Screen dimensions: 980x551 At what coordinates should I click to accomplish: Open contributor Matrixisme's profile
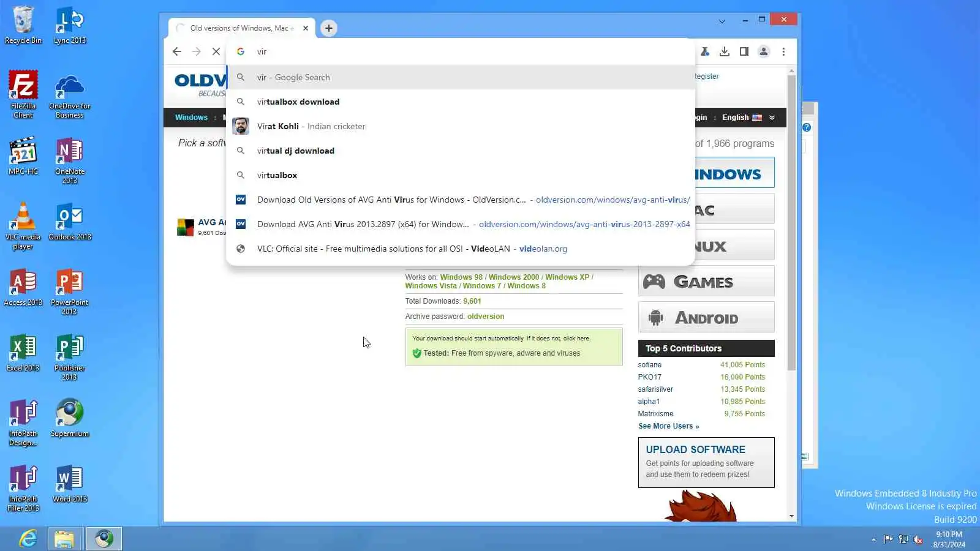tap(655, 414)
